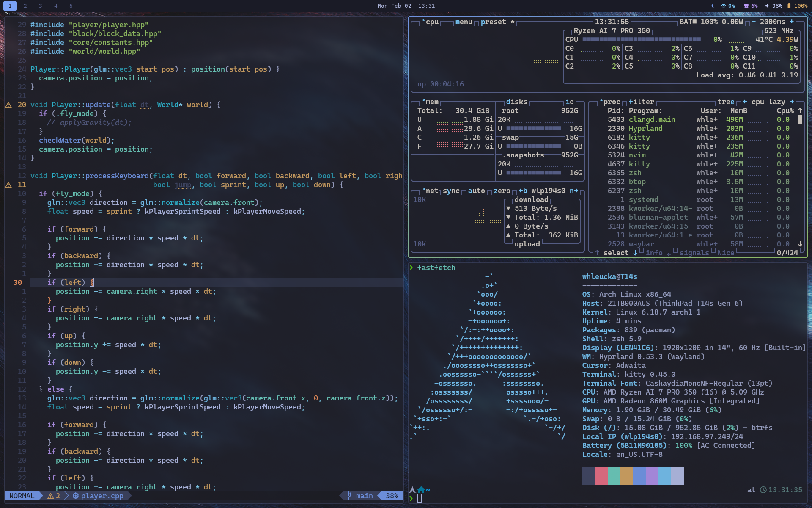Click the download arrow in btop net panel
812x508 pixels.
pos(509,208)
